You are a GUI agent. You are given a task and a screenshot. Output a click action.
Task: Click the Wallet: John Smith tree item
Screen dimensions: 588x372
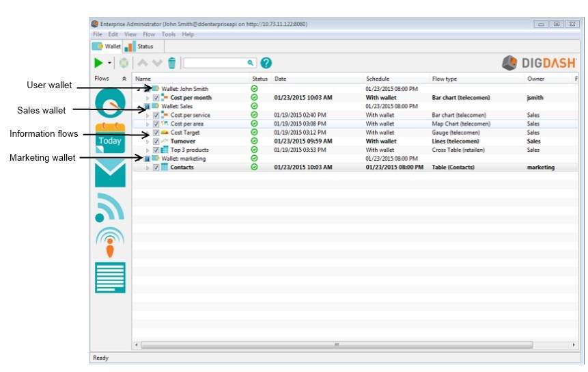184,89
